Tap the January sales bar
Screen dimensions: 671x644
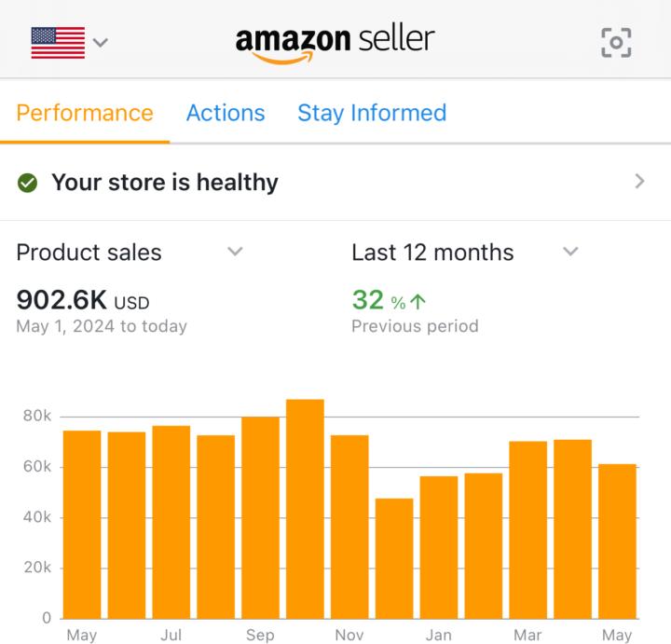pyautogui.click(x=439, y=547)
